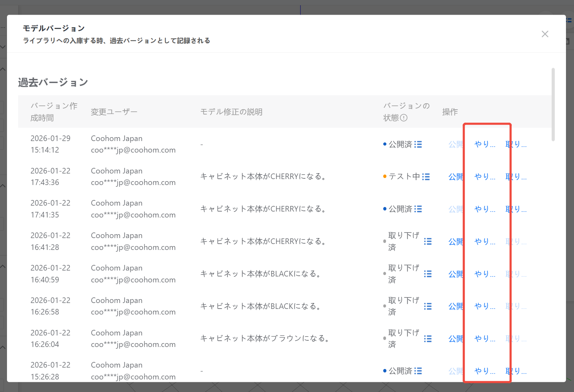The image size is (574, 392).
Task: Select やり… for the 15:26:28 version
Action: click(485, 371)
